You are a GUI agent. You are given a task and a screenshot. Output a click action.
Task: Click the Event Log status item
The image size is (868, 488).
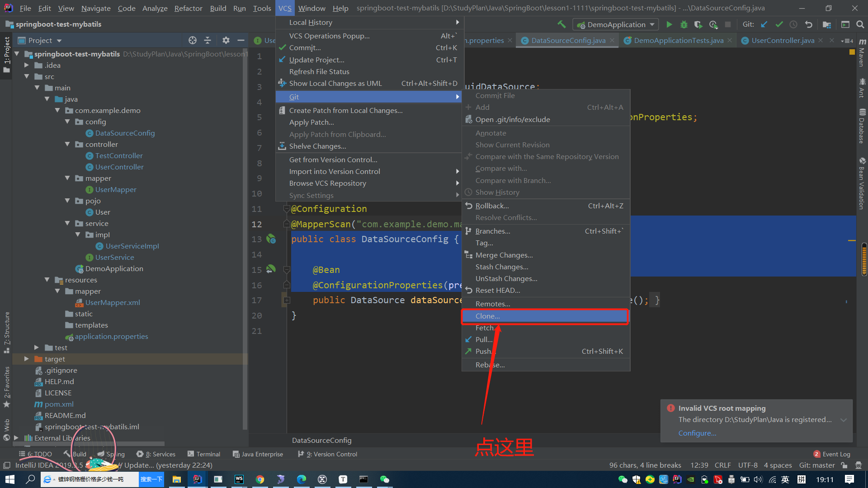832,454
